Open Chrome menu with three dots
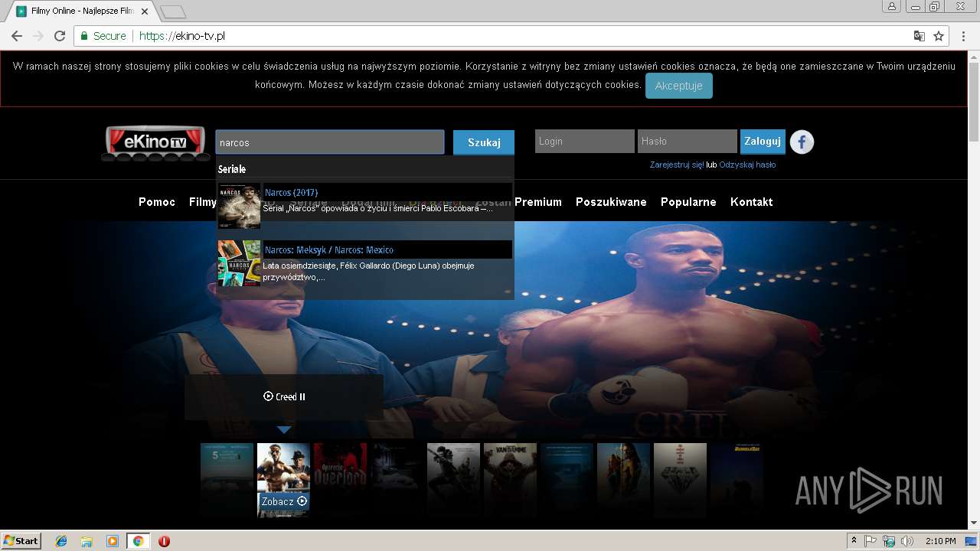980x551 pixels. (x=962, y=36)
